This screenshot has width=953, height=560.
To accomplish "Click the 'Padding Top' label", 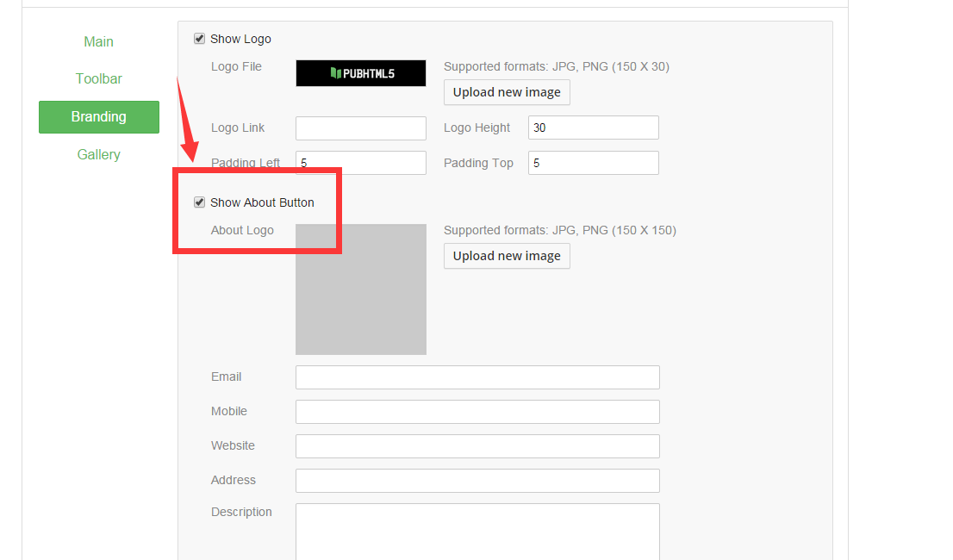I will 478,164.
